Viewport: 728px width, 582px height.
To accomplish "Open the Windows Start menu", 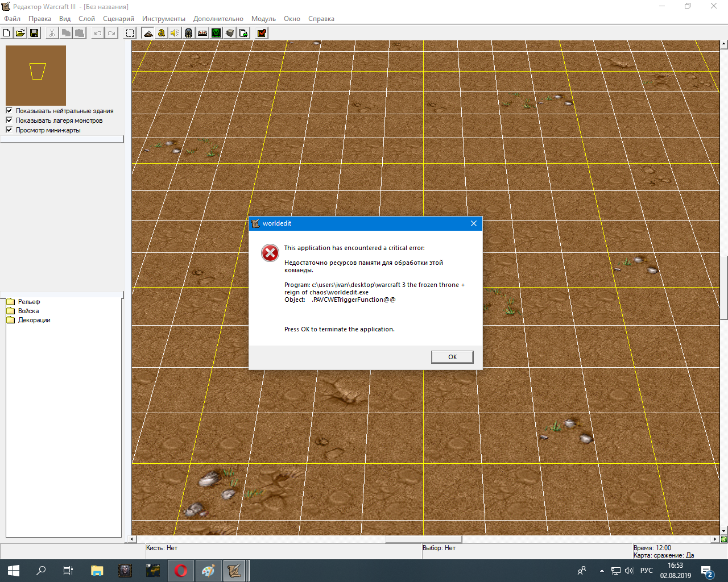I will 14,571.
